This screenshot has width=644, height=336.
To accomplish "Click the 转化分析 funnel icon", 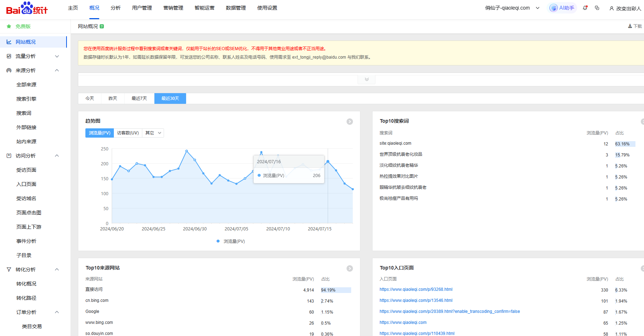I will (9, 270).
